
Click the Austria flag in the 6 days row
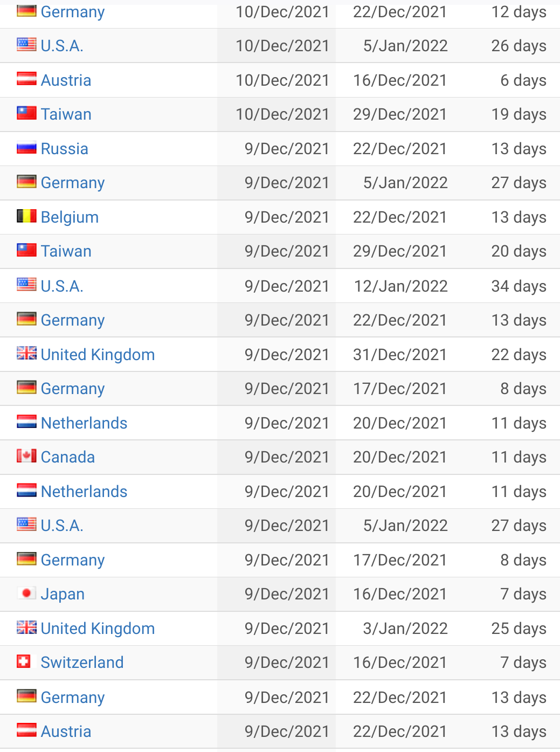tap(26, 80)
